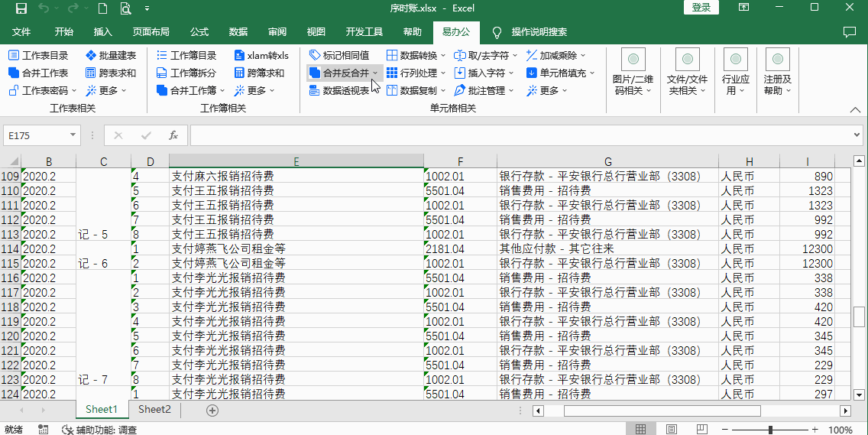Click the Redo arrow icon
868x435 pixels.
click(73, 8)
